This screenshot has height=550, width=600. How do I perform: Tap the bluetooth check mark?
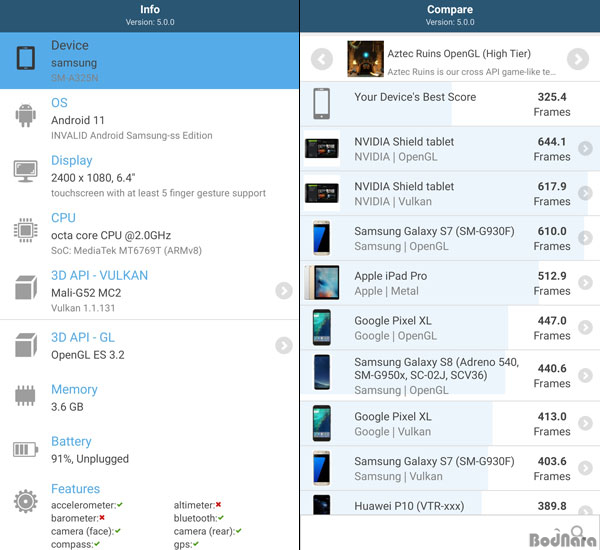pos(221,517)
